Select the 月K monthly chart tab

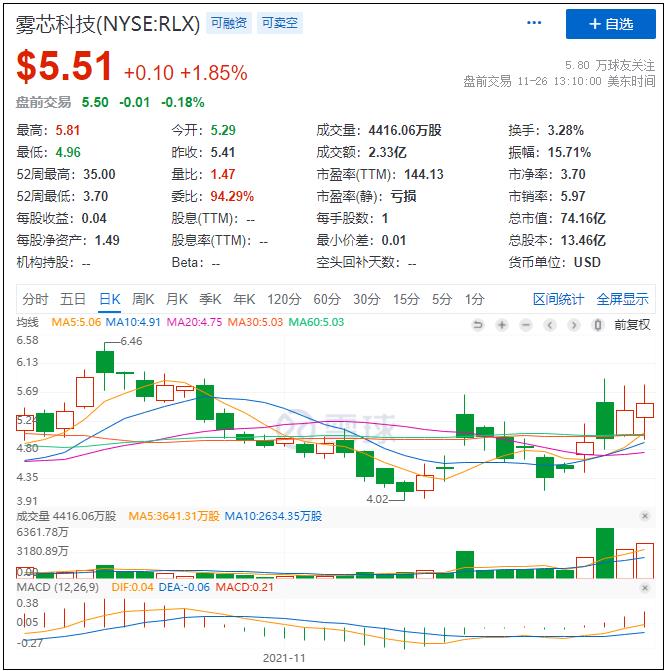pos(177,299)
